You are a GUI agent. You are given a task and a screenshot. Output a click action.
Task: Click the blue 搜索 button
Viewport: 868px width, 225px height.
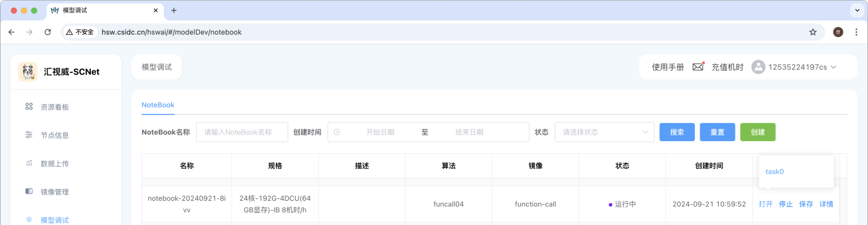[x=677, y=132]
